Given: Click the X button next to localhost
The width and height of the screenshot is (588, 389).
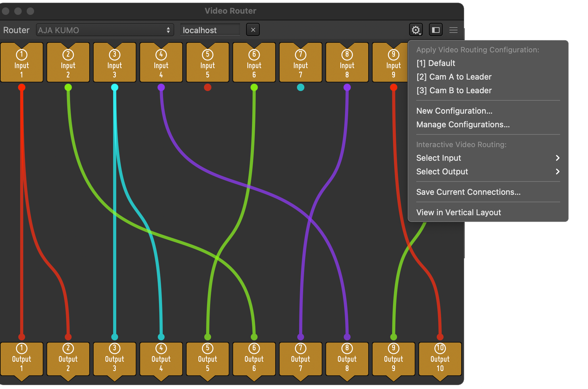Looking at the screenshot, I should (253, 30).
